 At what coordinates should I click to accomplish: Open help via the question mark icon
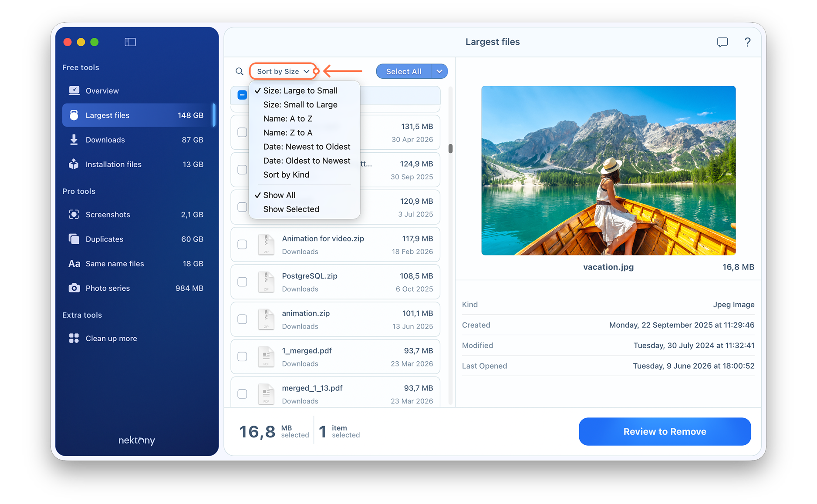pos(747,42)
